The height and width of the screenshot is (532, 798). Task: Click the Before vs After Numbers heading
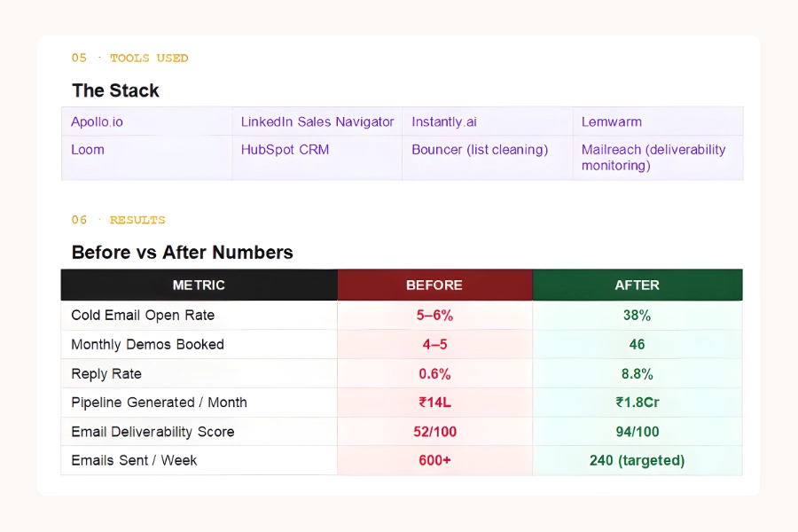tap(182, 253)
